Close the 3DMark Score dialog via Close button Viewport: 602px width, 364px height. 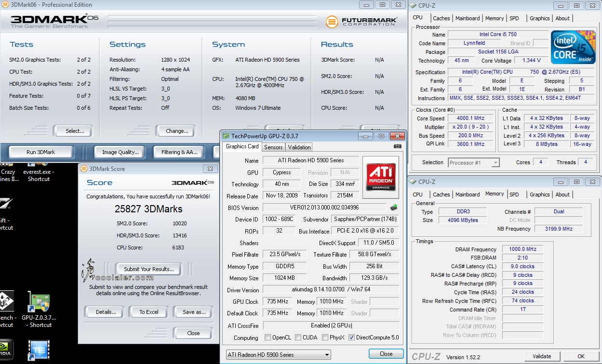coord(193,333)
